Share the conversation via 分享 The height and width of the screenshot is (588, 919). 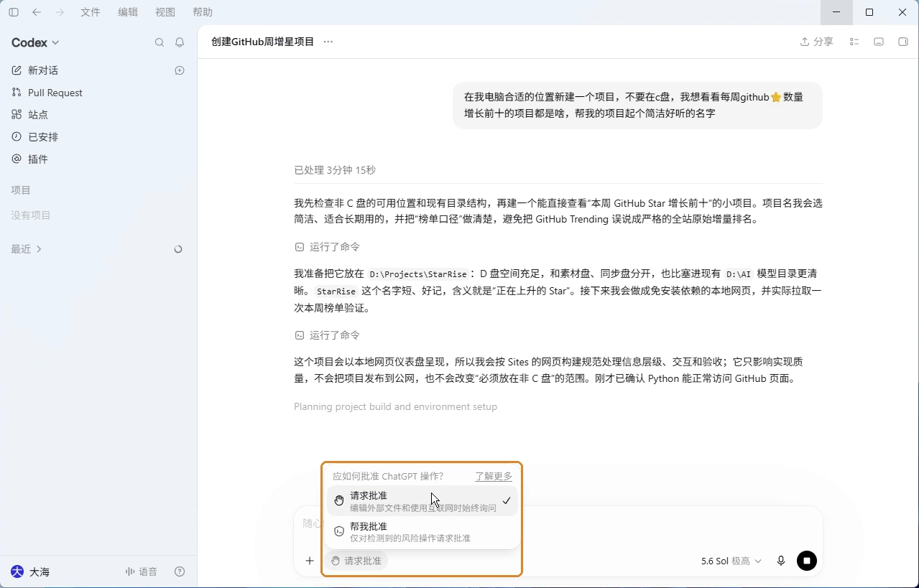pos(817,42)
